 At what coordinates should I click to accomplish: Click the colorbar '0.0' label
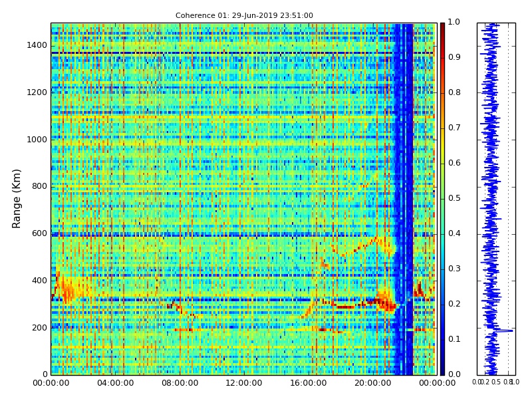454,374
